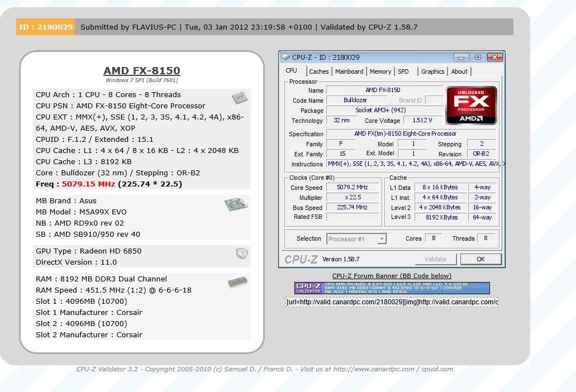Click the SB : AMD SB910/950 rev 40 line
The height and width of the screenshot is (392, 576).
(88, 234)
